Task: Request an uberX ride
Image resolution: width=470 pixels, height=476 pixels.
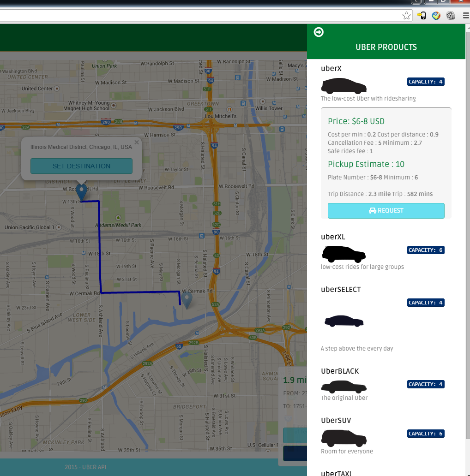Action: click(386, 211)
